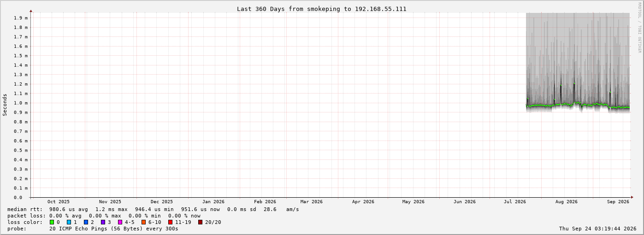Click the dark red 20/20 loss swatch
The height and width of the screenshot is (235, 644).
pos(201,222)
